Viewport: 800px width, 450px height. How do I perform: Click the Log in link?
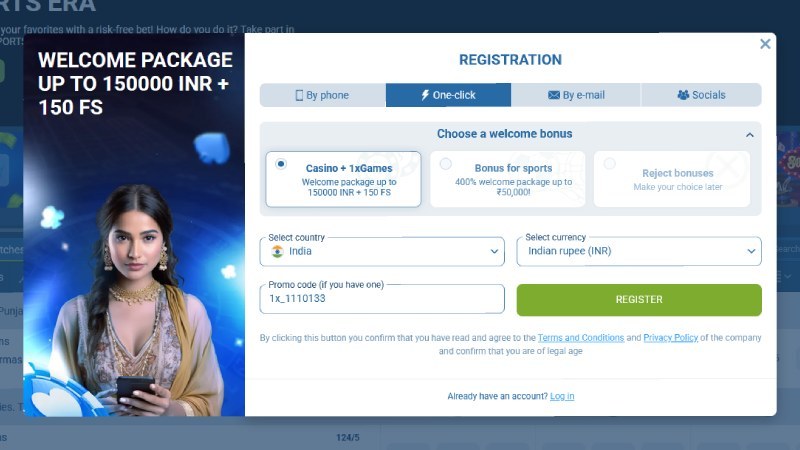(x=562, y=396)
